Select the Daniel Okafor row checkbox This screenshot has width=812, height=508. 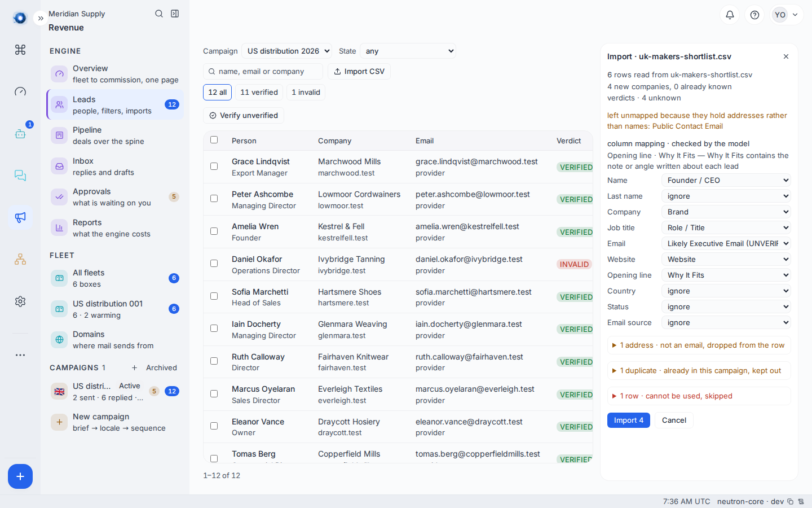coord(214,264)
